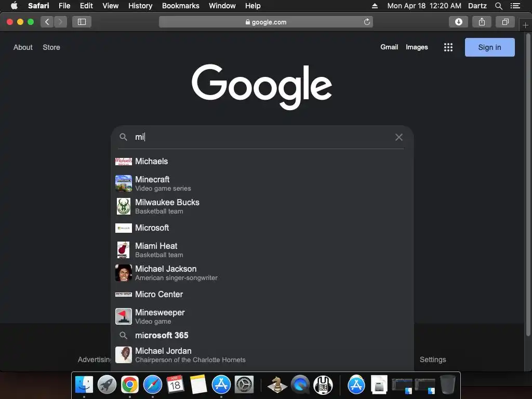Open QuickTime Player from the Dock
Screen dimensions: 532x399
300,384
